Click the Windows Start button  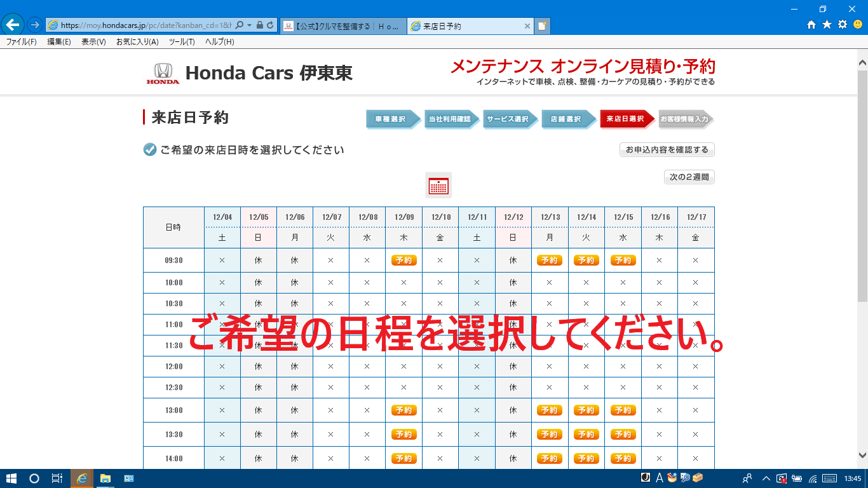click(11, 478)
